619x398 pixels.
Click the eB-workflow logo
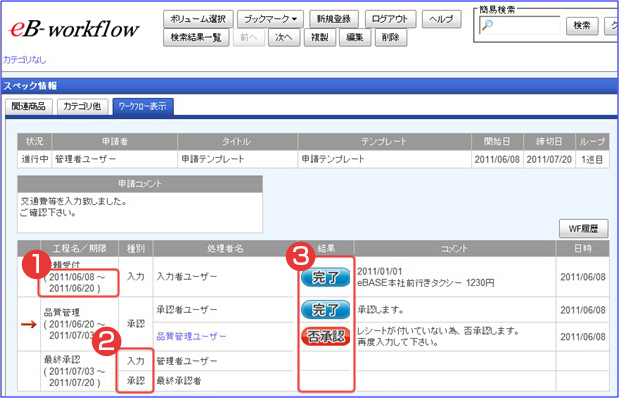(x=74, y=29)
